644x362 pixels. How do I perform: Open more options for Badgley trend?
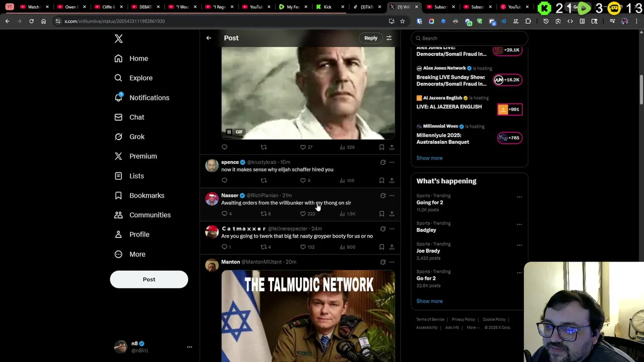(519, 224)
